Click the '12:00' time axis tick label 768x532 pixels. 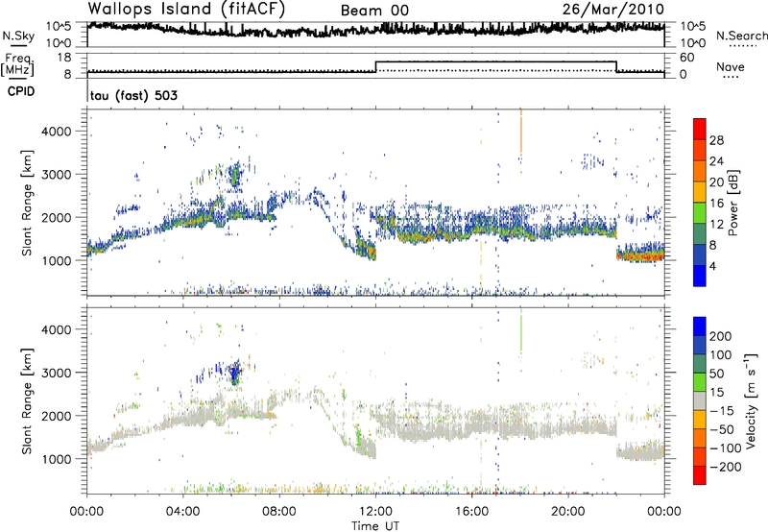click(x=375, y=512)
